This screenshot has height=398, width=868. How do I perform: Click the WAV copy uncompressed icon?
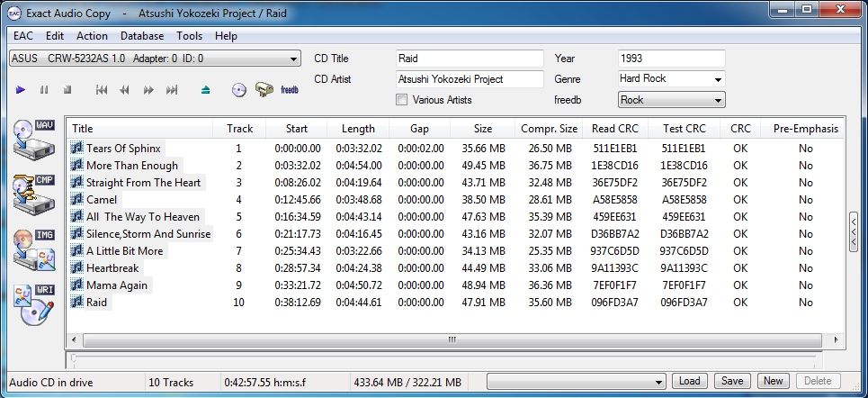click(x=34, y=137)
